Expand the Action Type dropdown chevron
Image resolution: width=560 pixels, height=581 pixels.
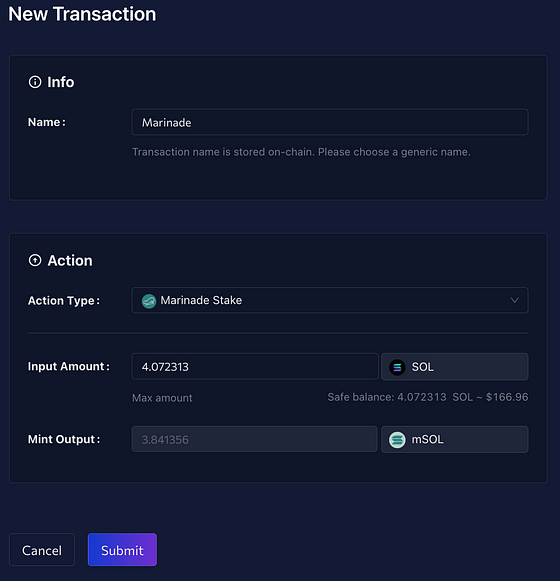514,300
